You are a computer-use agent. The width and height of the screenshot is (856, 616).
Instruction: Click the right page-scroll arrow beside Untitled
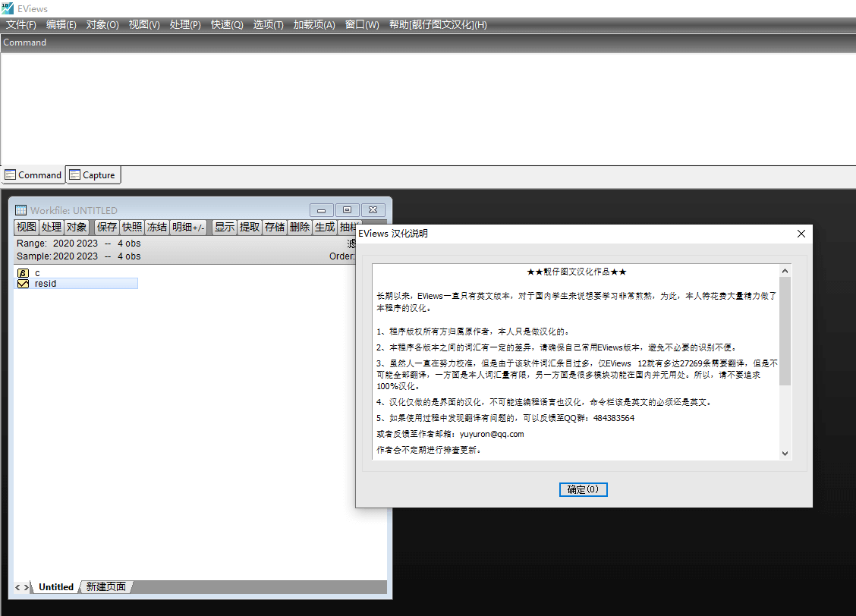click(27, 587)
